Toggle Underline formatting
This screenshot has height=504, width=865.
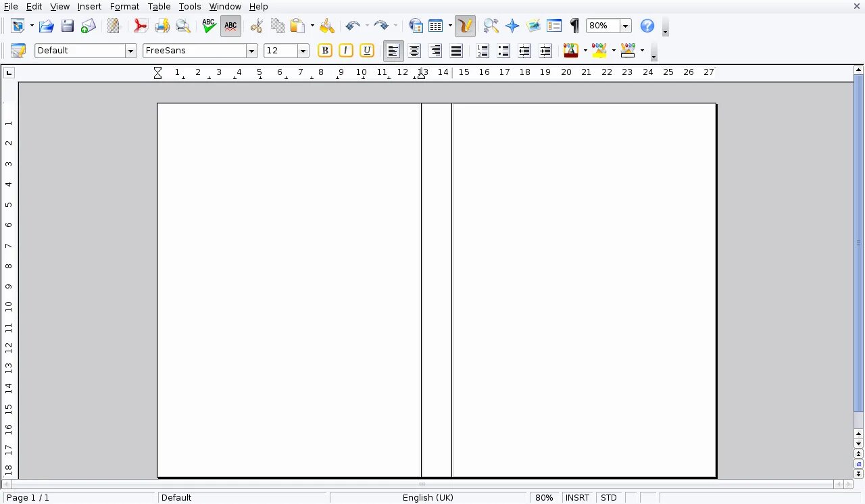[367, 51]
